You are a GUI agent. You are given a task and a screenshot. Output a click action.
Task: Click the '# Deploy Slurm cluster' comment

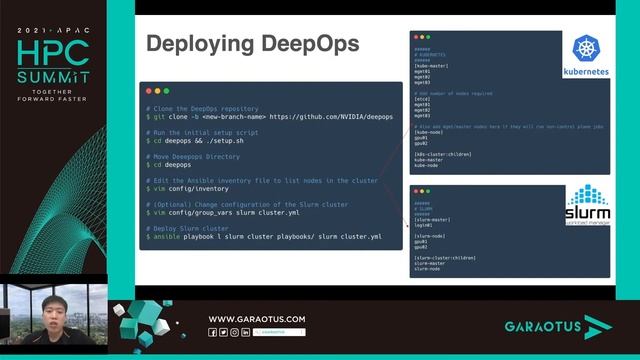(187, 229)
